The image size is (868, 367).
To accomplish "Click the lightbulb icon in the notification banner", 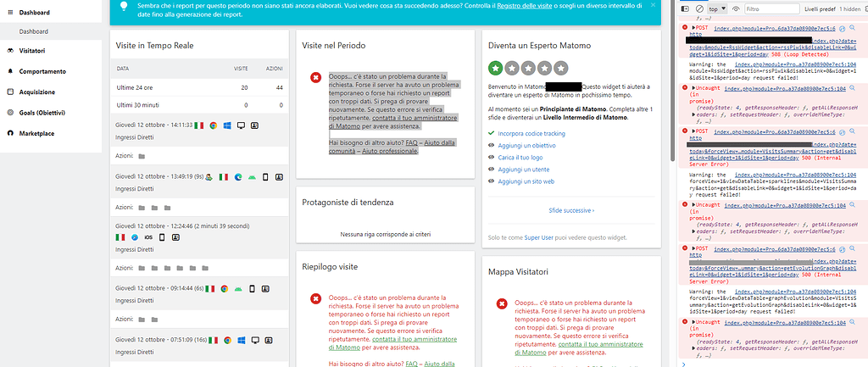I will pos(124,6).
